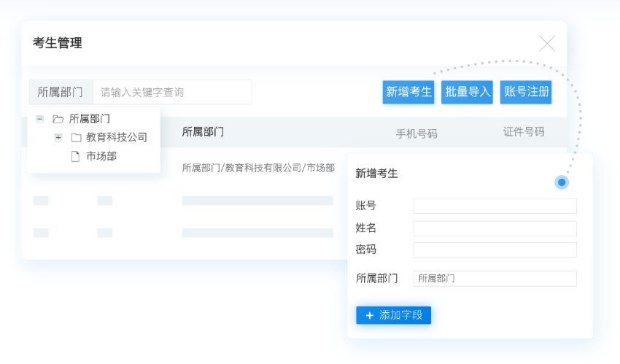Click the 手机号码 column header
Viewport: 620px width, 364px height.
[x=416, y=133]
